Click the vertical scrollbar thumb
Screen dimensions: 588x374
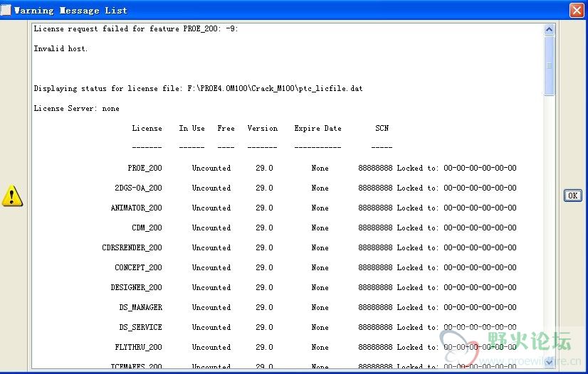click(x=549, y=66)
